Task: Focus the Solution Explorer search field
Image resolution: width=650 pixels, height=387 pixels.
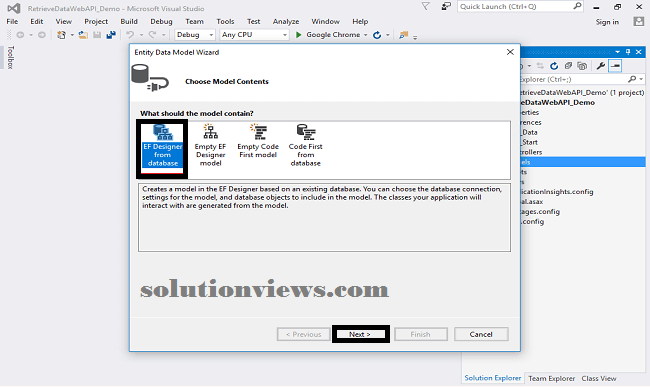Action: click(x=574, y=79)
